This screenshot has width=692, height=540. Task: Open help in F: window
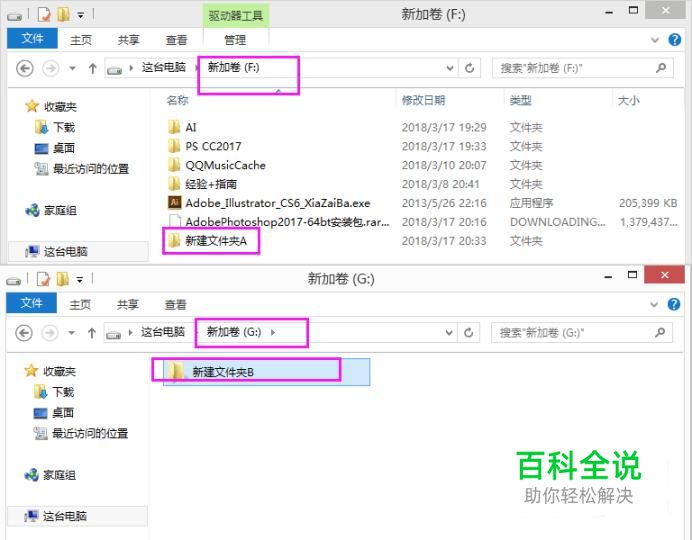point(674,40)
